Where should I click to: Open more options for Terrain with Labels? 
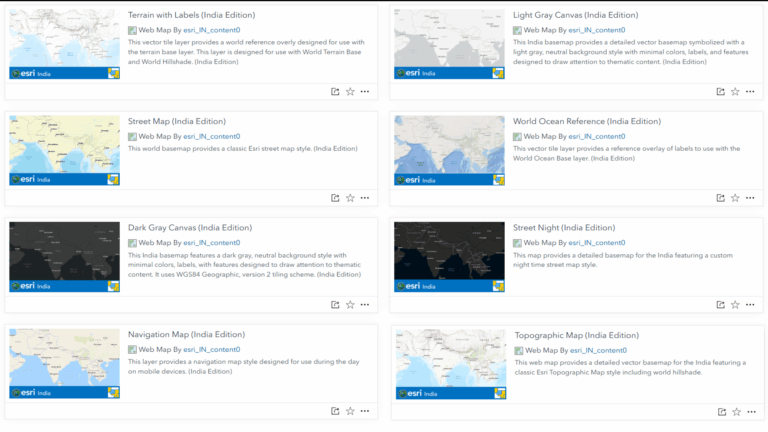(365, 92)
